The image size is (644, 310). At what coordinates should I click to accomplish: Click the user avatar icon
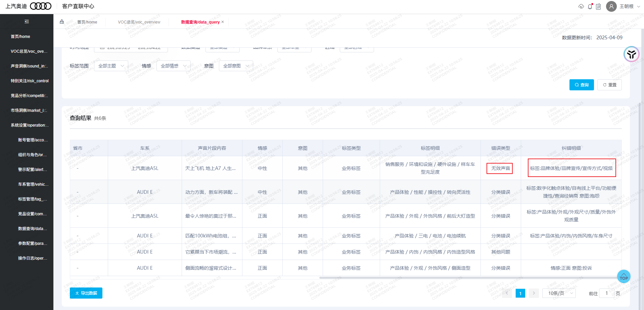(x=611, y=6)
